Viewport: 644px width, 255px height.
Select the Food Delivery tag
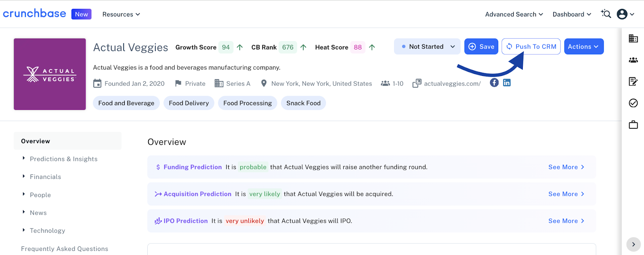189,103
